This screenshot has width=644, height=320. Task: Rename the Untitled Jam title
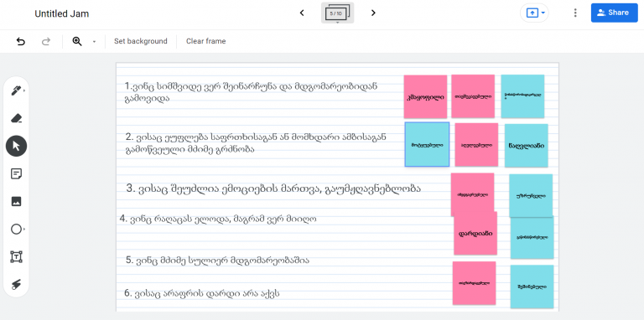(61, 13)
